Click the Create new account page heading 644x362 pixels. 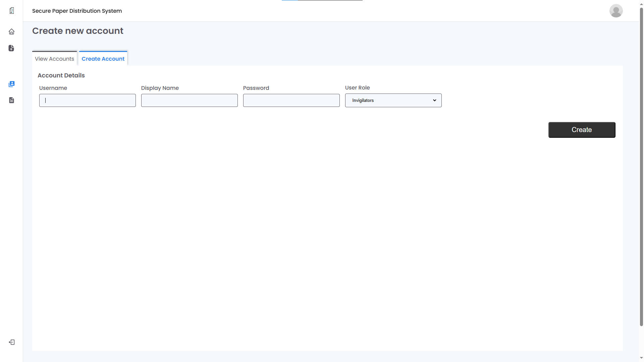[77, 31]
